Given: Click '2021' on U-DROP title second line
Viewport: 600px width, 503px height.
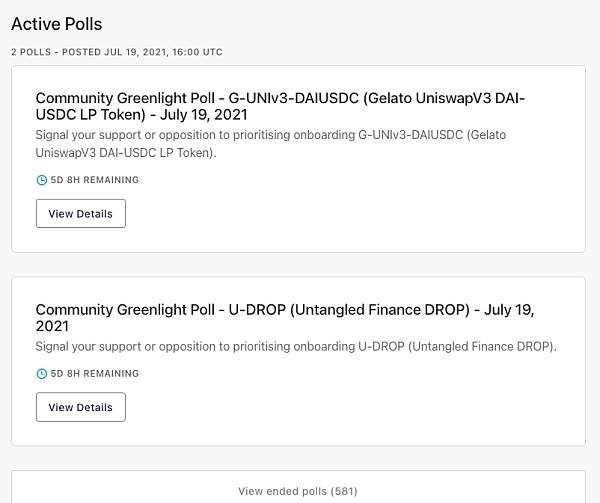Looking at the screenshot, I should (x=52, y=326).
